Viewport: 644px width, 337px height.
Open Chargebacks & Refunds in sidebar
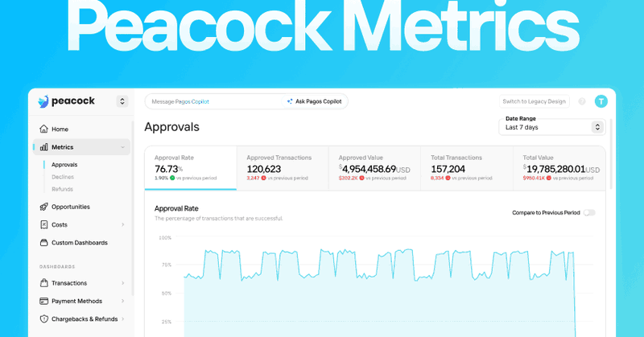click(x=81, y=319)
